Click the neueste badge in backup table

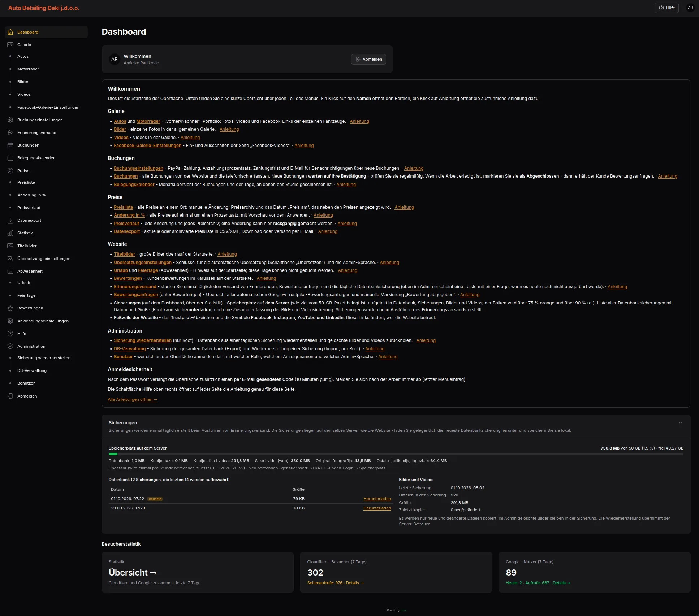155,499
